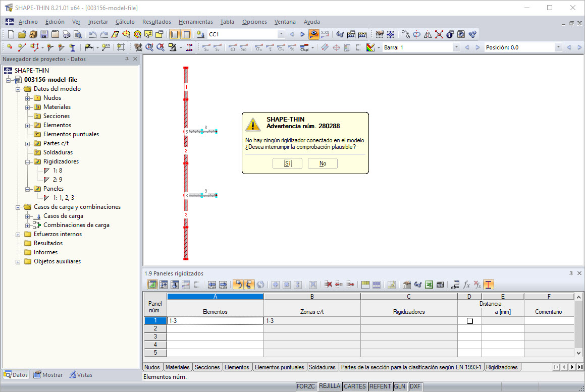Click the new node icon in the second toolbar
Viewport: 585px width, 392px height.
[10, 47]
